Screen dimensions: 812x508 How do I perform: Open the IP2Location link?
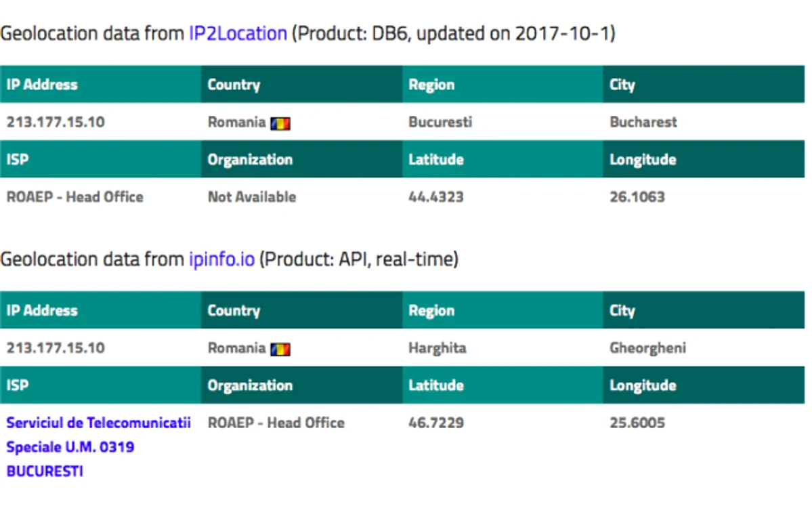pyautogui.click(x=238, y=34)
